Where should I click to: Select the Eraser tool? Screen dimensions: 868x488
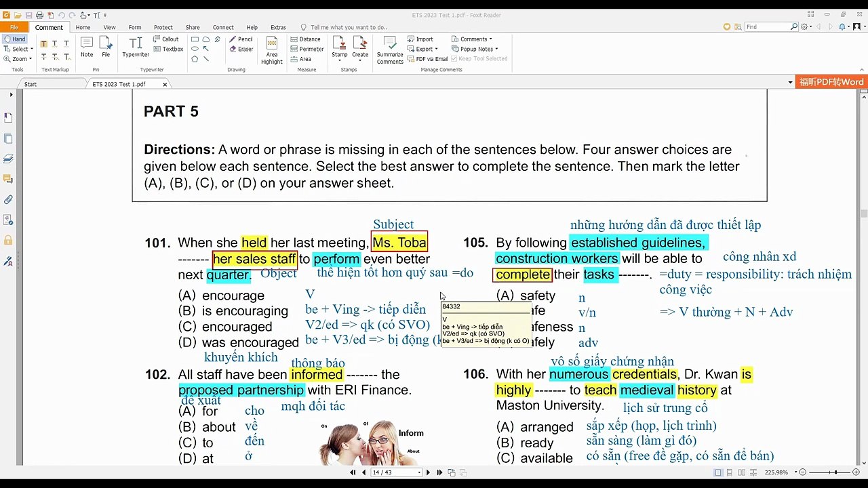241,49
